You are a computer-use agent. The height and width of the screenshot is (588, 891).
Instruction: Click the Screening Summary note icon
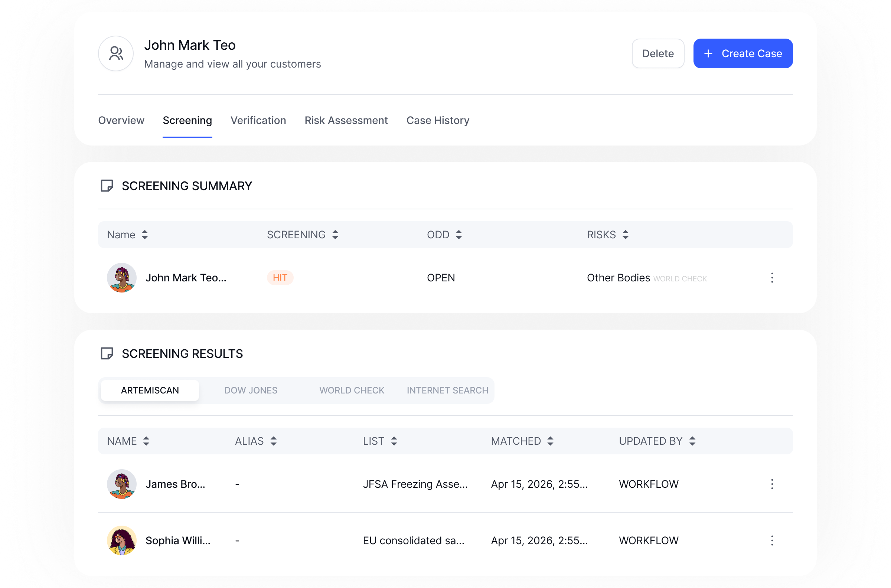107,185
